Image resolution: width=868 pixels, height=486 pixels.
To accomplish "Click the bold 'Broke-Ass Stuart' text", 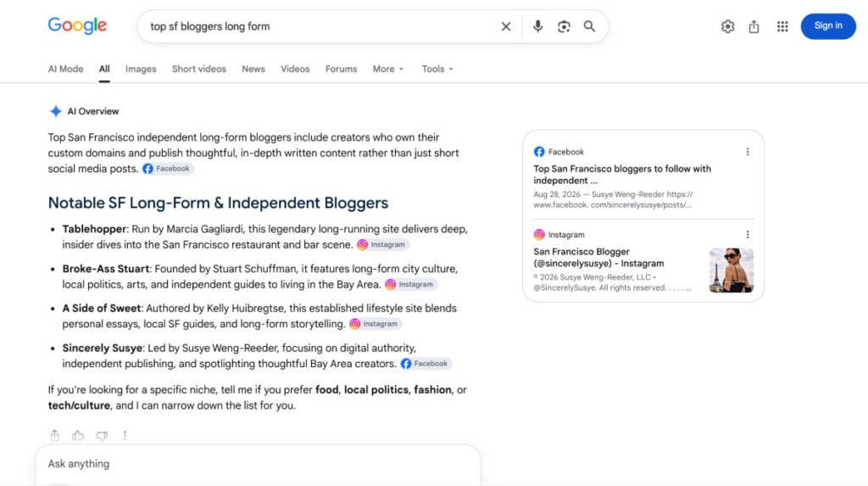I will 106,269.
